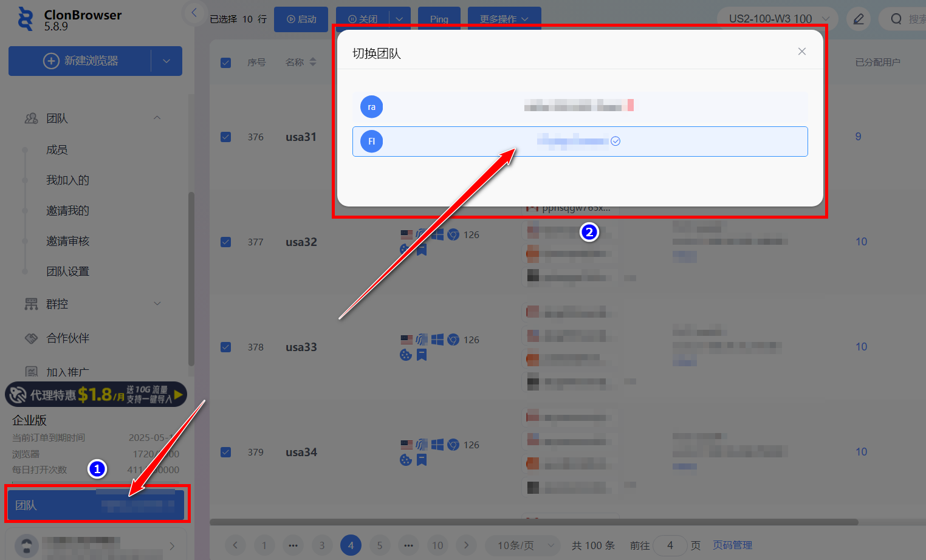Viewport: 926px width, 560px height.
Task: Click the sidebar vertical scrollbar
Action: (191, 279)
